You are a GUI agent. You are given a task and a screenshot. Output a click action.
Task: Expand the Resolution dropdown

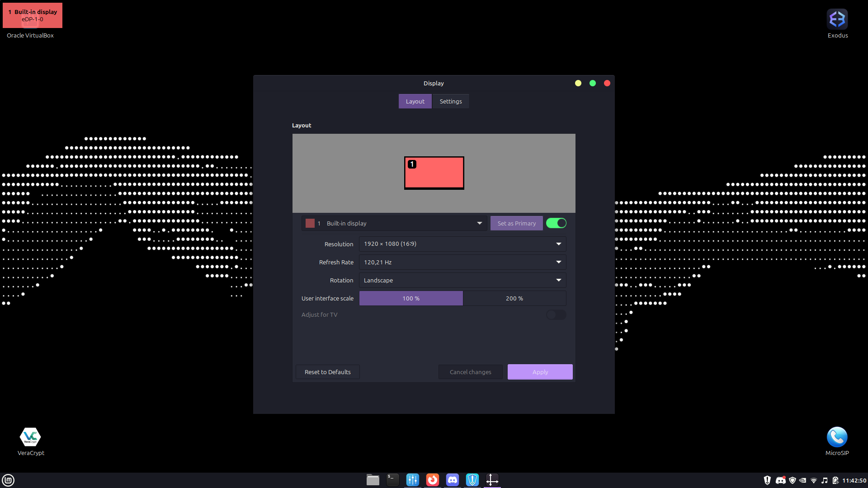(x=462, y=244)
